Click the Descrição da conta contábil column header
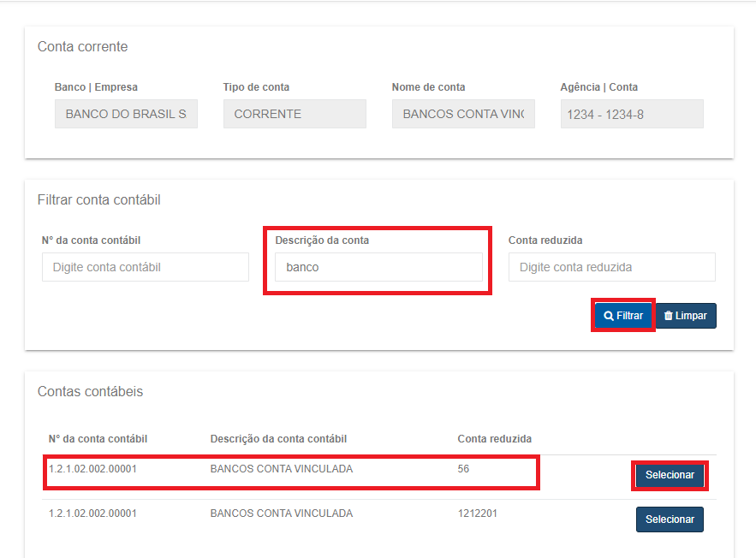 278,439
